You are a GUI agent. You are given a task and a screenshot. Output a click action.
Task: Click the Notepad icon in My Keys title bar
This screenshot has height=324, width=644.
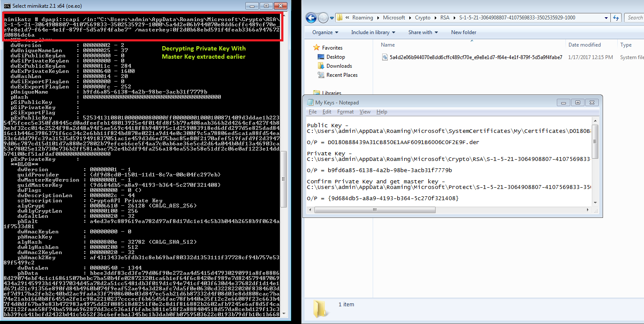tap(310, 103)
